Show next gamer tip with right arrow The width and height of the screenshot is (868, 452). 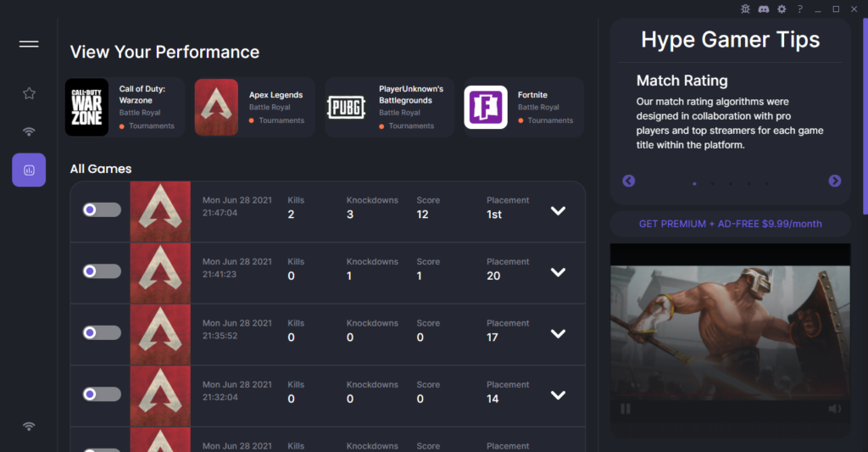[834, 181]
